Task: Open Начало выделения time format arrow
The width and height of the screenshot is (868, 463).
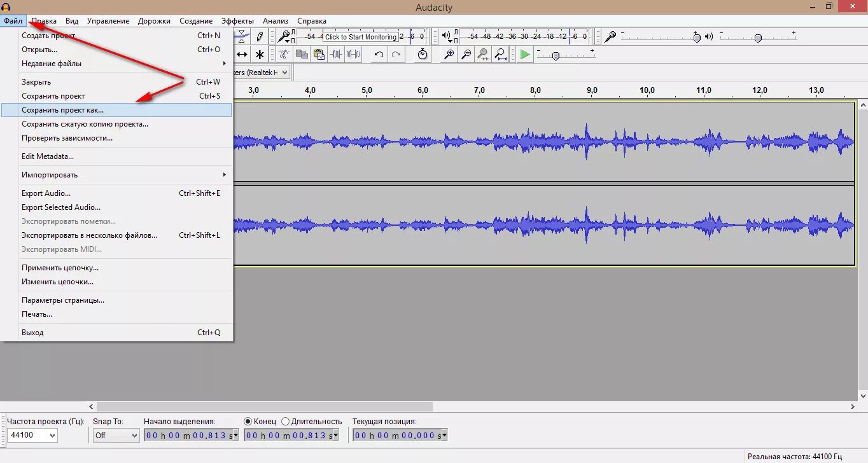Action: [x=235, y=436]
